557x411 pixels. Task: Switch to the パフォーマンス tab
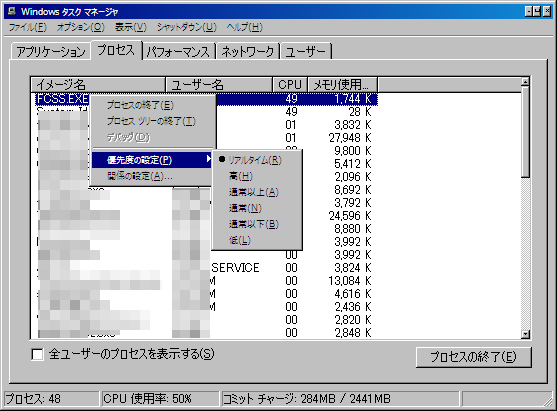coord(178,52)
